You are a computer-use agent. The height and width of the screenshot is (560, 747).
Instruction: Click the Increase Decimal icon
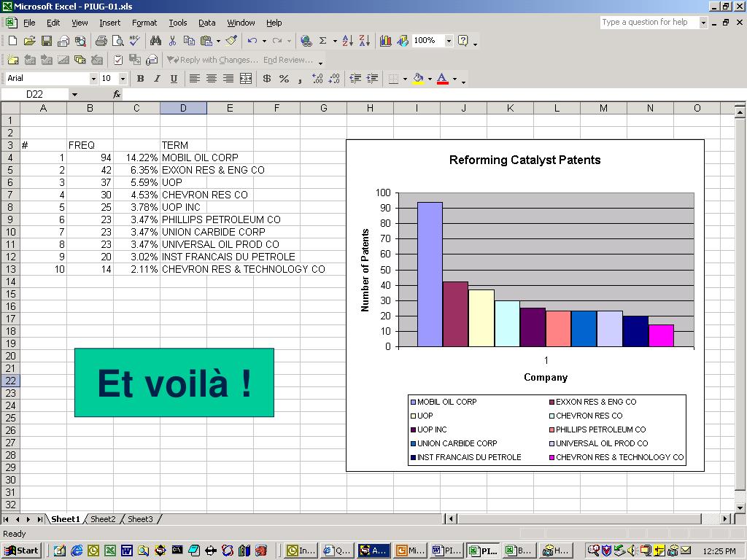tap(317, 79)
